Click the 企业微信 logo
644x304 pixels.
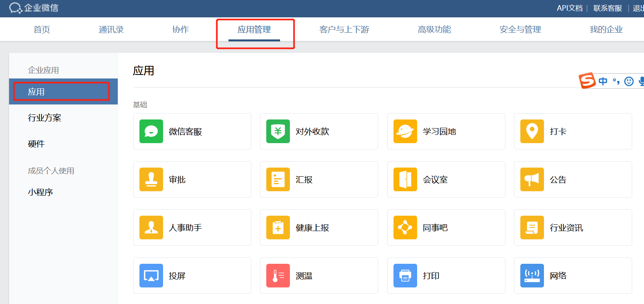click(x=33, y=8)
